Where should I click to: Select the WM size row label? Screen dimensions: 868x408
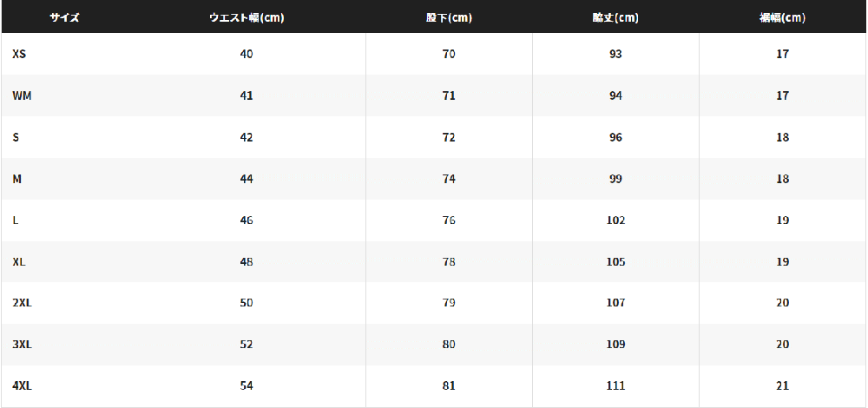coord(22,95)
